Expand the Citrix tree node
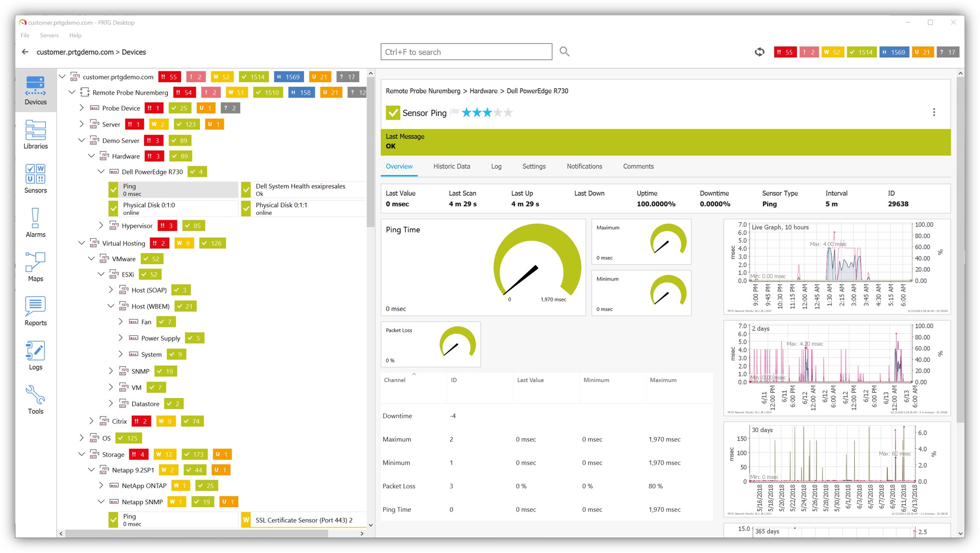 (91, 421)
